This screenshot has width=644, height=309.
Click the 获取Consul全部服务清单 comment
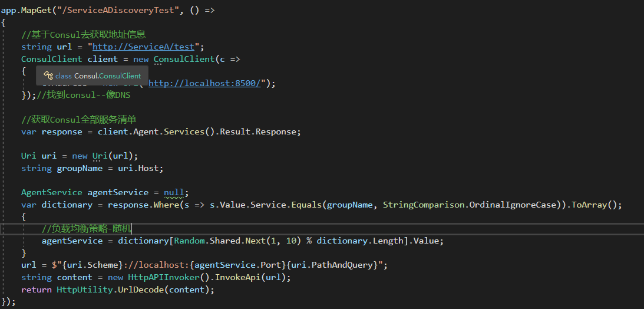[79, 120]
